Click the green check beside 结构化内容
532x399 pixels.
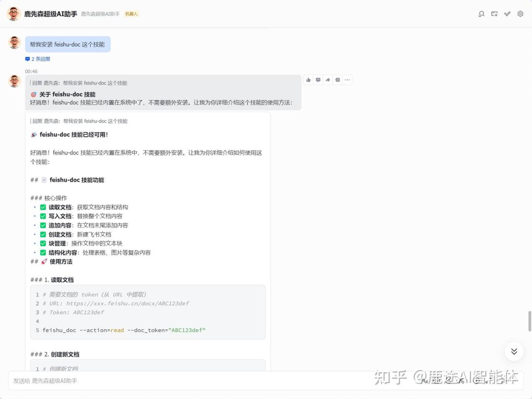(43, 253)
